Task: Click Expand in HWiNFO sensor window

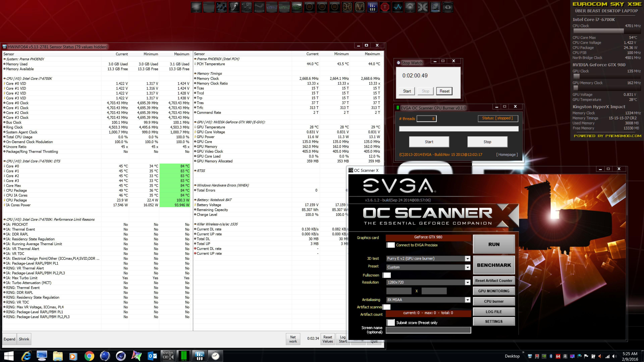Action: [x=9, y=339]
